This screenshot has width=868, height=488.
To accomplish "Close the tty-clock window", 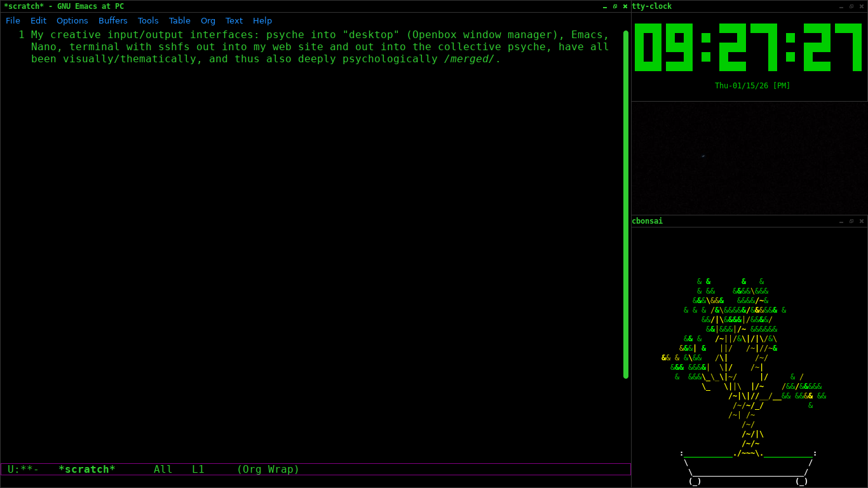I will (x=862, y=6).
